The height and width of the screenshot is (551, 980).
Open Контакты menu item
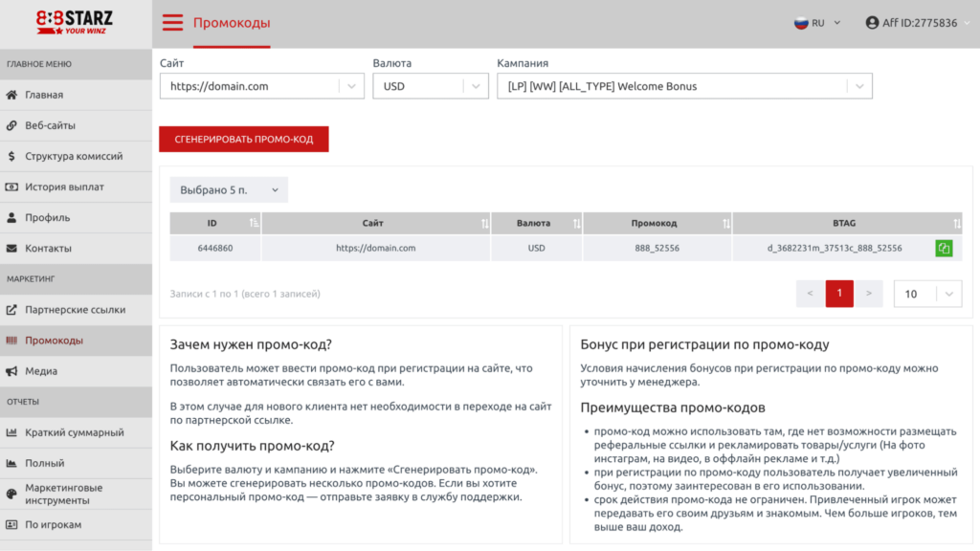pos(76,248)
